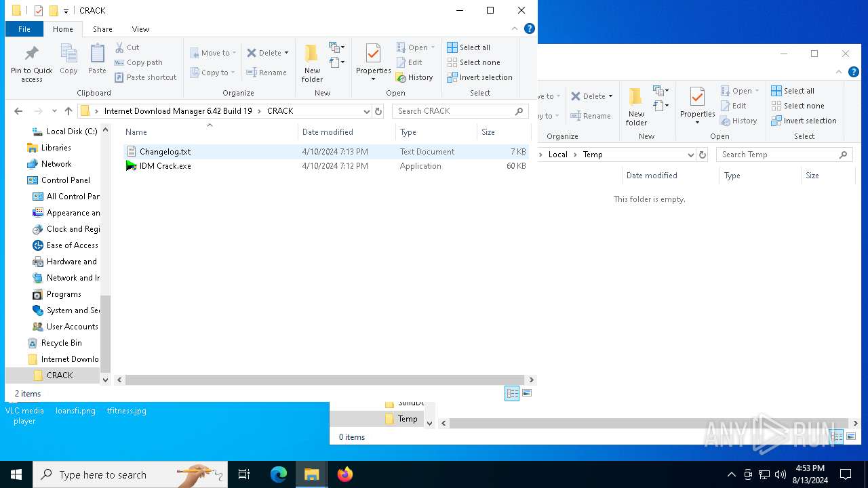Click Select all in CRACK window
This screenshot has height=488, width=868.
coord(468,47)
